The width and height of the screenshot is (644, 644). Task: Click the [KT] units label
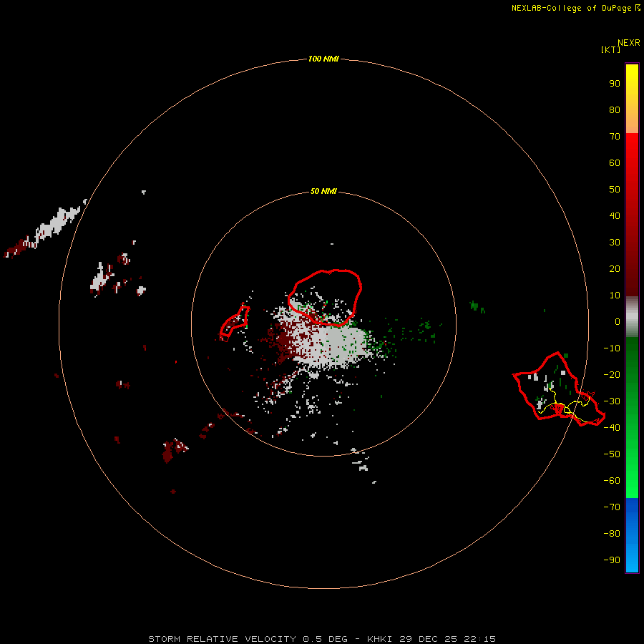[611, 49]
